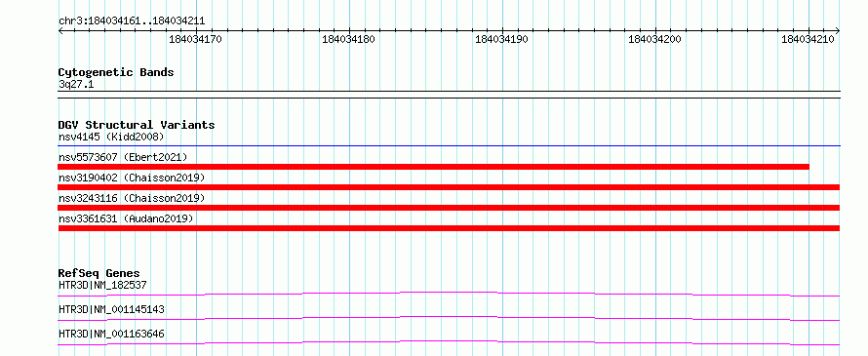The image size is (868, 356).
Task: Click the right arrowhead of the ruler
Action: coord(838,30)
